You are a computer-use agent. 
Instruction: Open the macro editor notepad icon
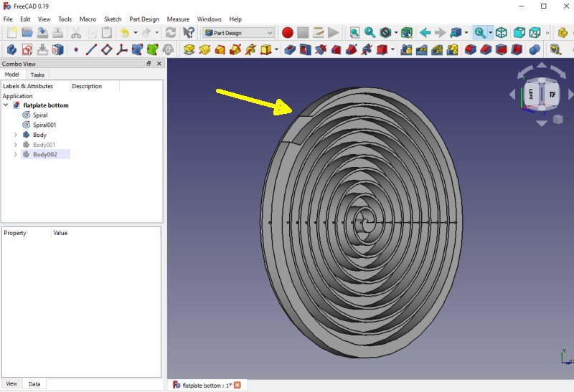[x=318, y=33]
